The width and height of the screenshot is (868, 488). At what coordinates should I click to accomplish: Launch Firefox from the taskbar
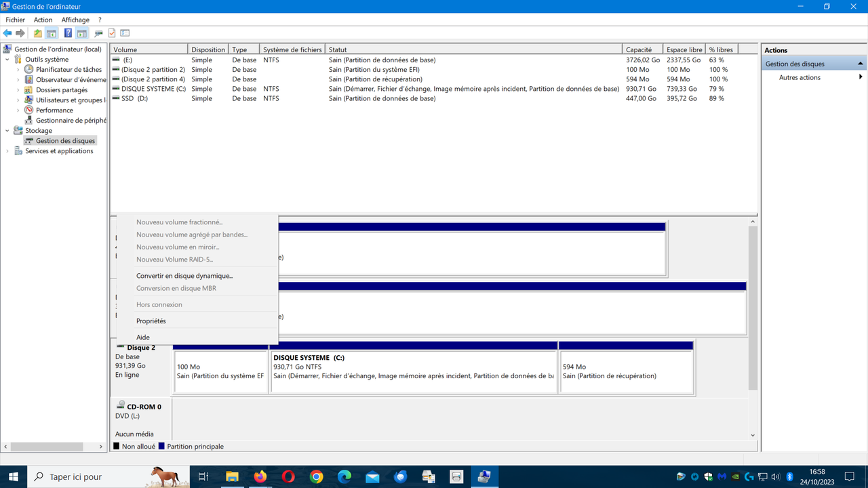pyautogui.click(x=260, y=476)
